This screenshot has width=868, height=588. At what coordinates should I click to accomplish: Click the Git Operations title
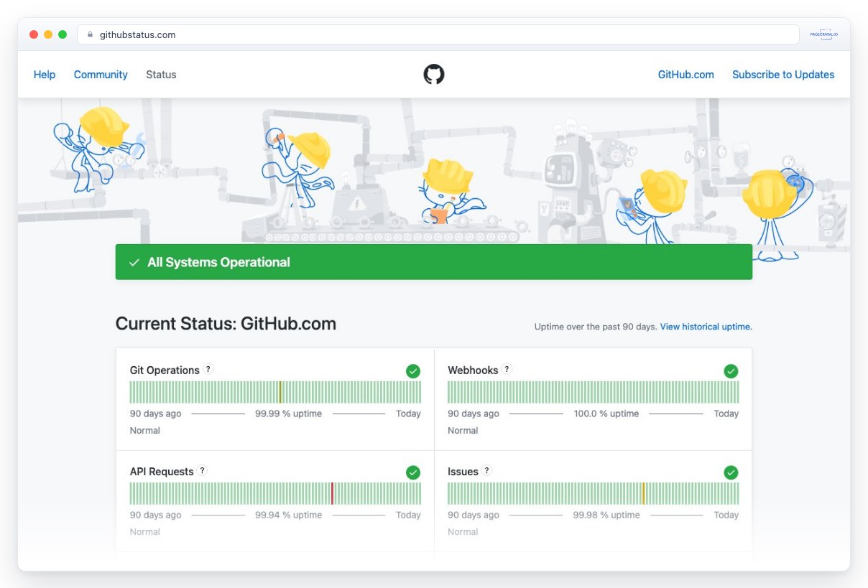(x=165, y=370)
